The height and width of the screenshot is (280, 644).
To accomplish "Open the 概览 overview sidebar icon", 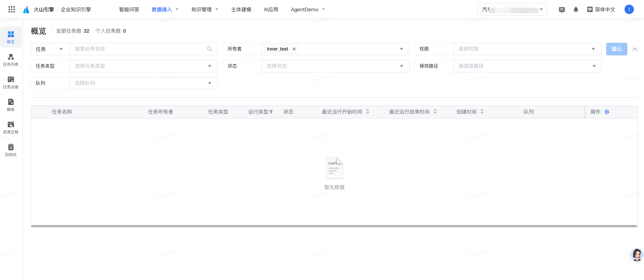I will 11,37.
